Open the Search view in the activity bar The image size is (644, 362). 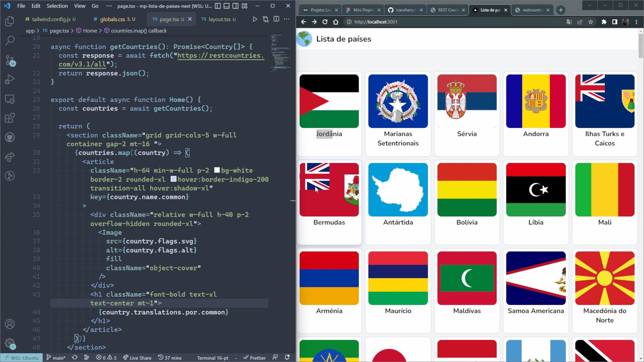pos(10,41)
